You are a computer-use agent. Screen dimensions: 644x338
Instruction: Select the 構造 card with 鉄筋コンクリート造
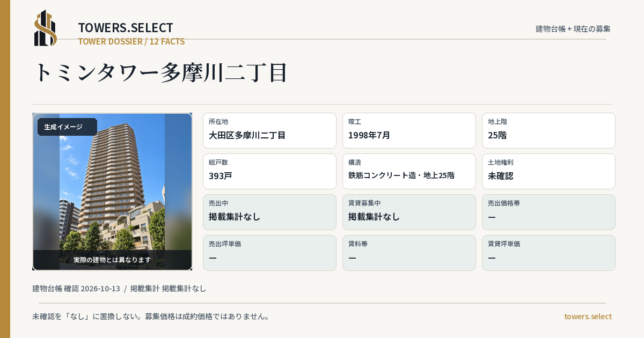tap(409, 171)
